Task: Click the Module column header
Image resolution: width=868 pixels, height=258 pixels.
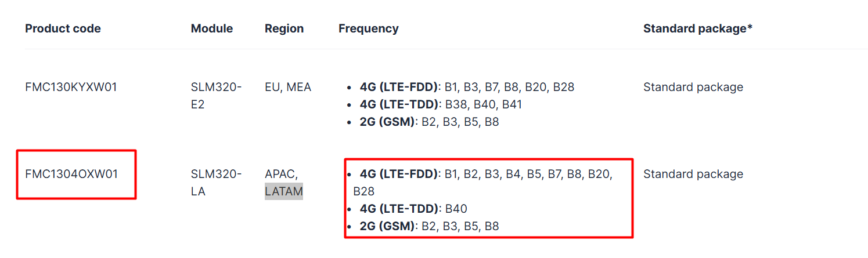Action: (x=212, y=28)
